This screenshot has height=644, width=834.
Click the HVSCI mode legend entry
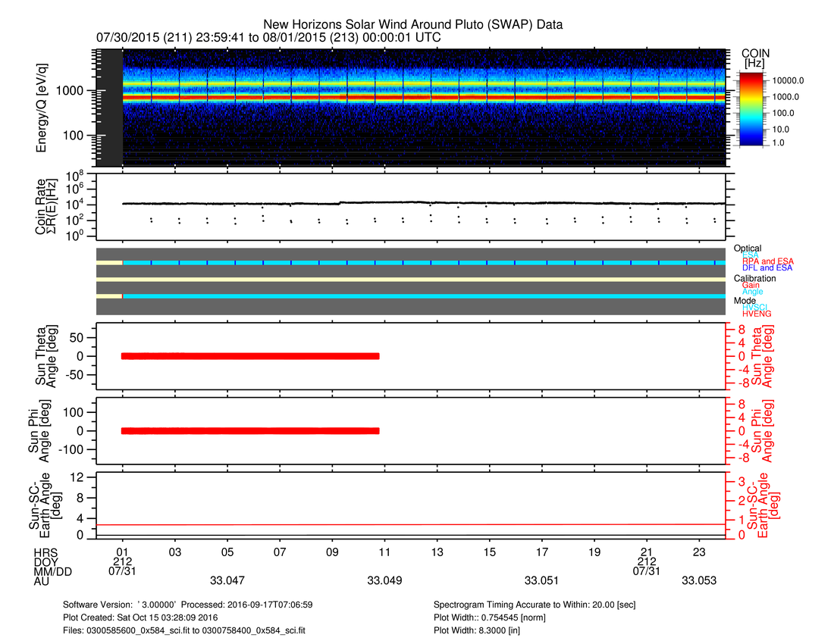pos(759,307)
